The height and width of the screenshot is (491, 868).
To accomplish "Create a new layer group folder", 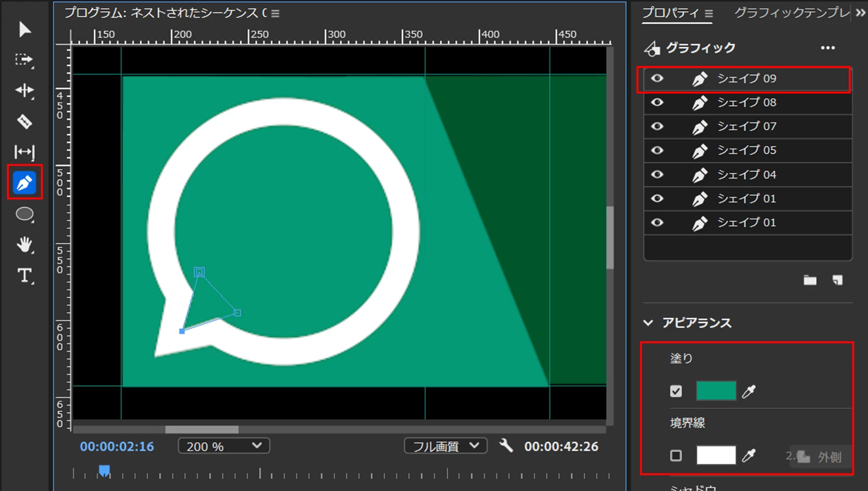I will point(810,280).
